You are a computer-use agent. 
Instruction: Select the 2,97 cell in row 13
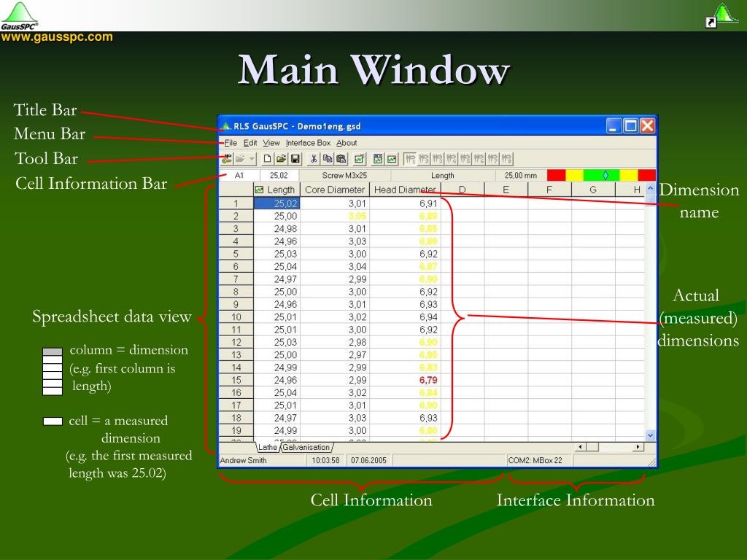(x=335, y=355)
